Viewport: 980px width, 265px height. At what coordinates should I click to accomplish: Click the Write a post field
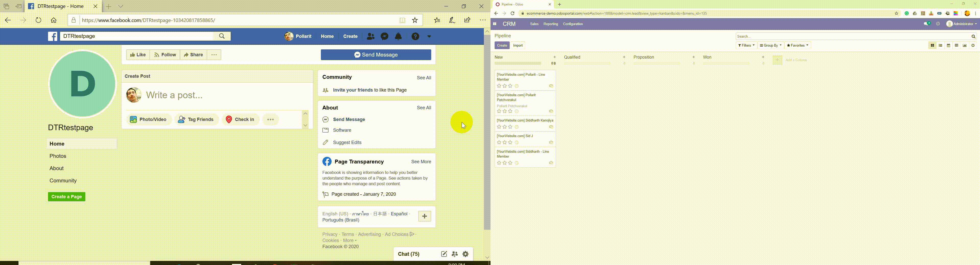pyautogui.click(x=175, y=95)
